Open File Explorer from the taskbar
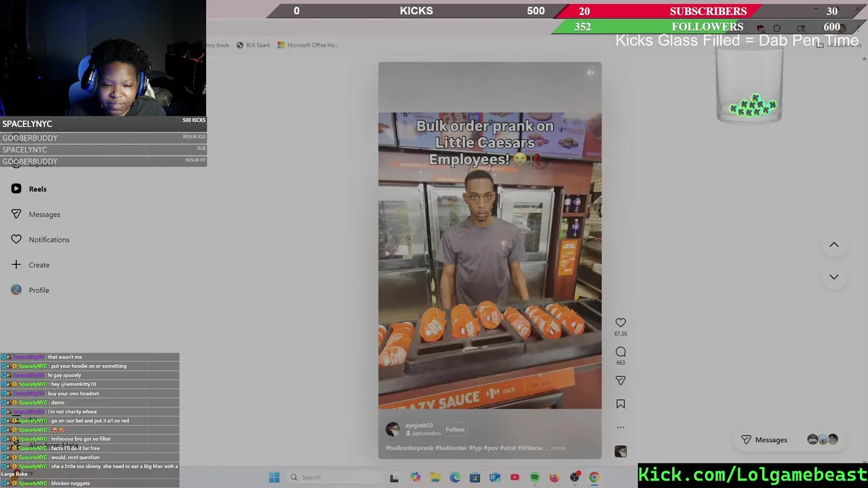The height and width of the screenshot is (488, 868). tap(435, 477)
